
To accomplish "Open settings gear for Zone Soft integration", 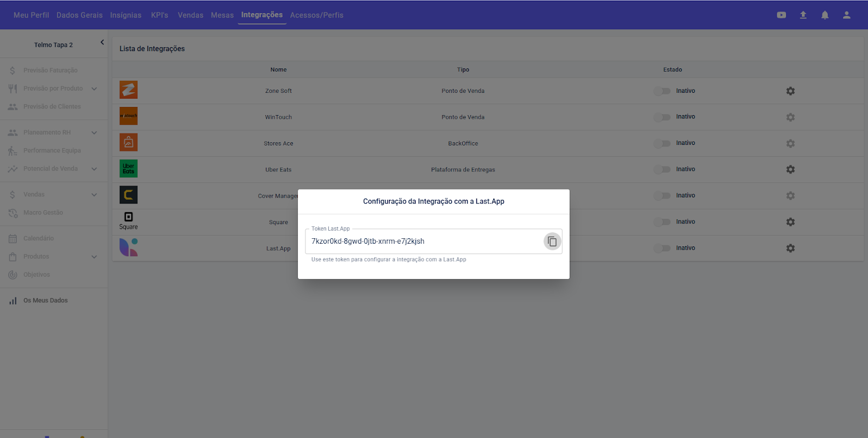I will (x=790, y=91).
